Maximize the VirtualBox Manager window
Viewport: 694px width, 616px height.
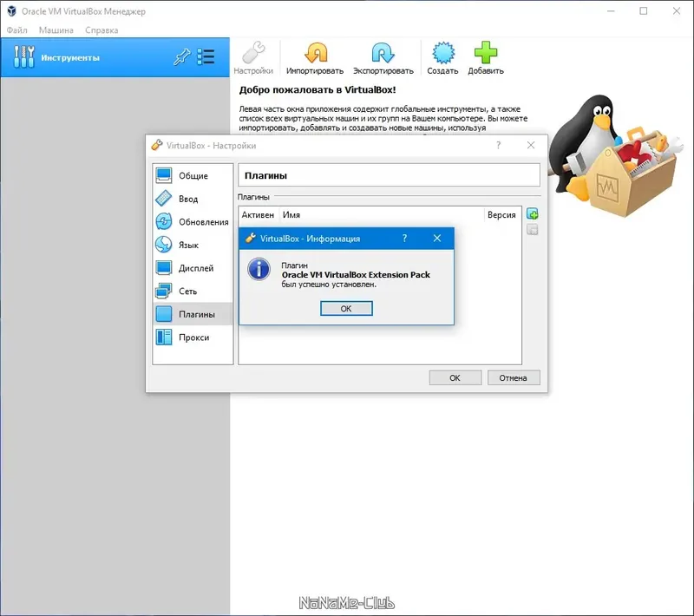644,11
